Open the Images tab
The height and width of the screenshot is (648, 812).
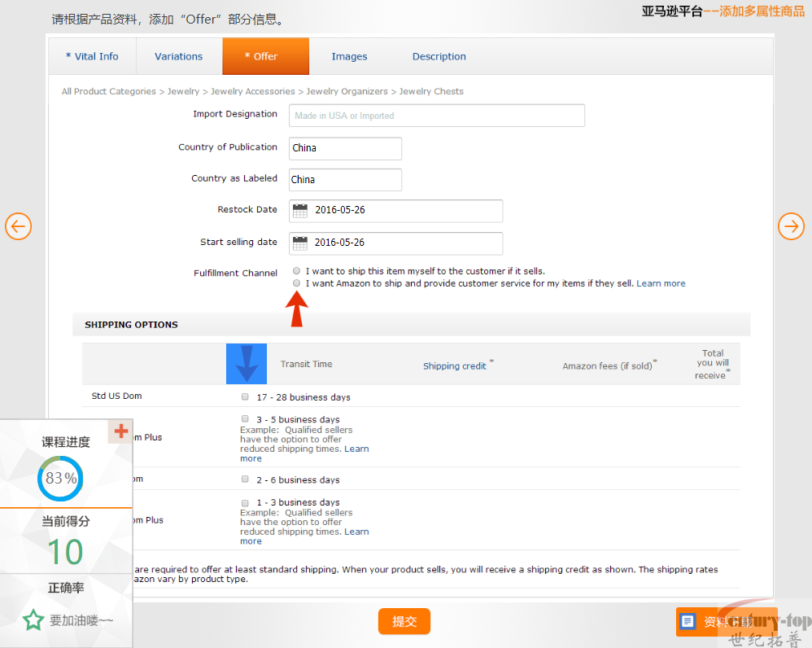349,56
